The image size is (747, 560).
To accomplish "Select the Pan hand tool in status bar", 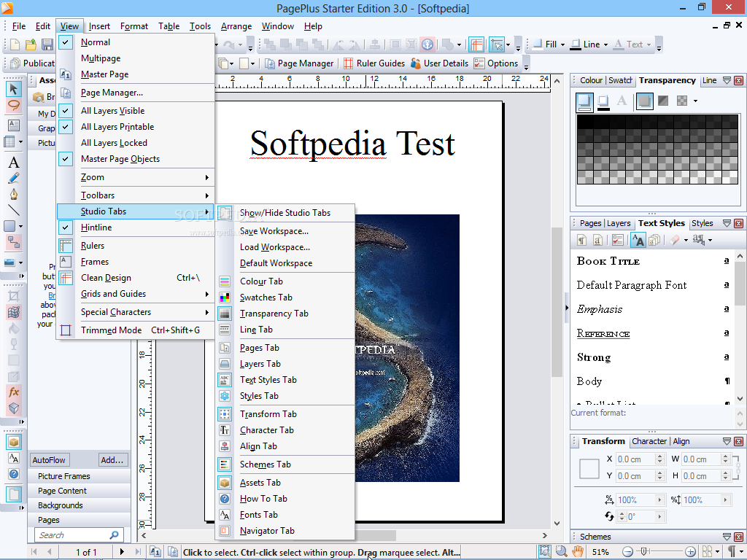I will click(578, 552).
